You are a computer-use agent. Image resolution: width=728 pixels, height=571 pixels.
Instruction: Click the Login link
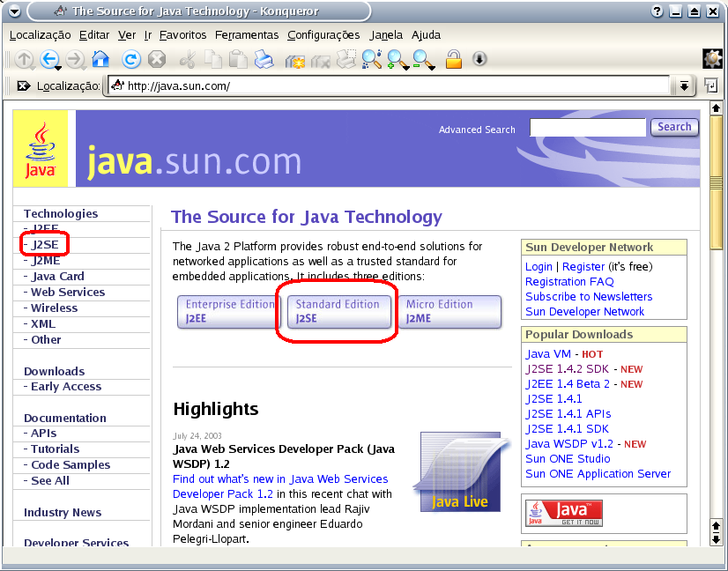tap(539, 267)
